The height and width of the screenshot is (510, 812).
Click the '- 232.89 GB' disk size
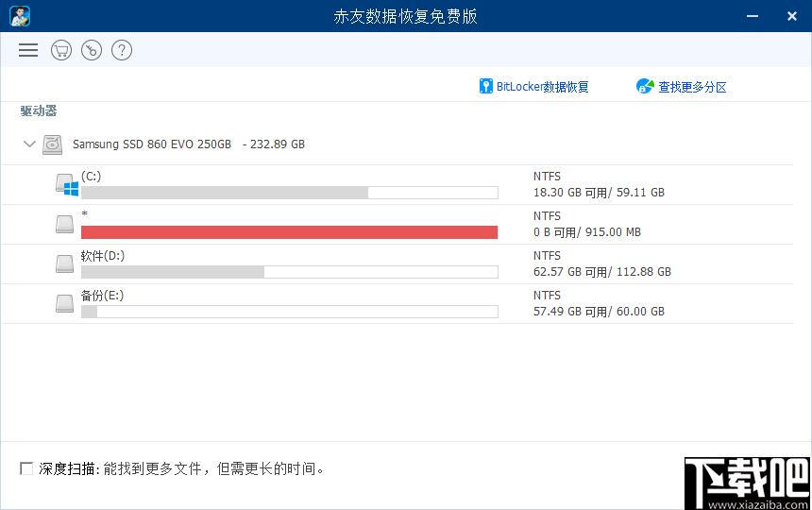point(274,144)
